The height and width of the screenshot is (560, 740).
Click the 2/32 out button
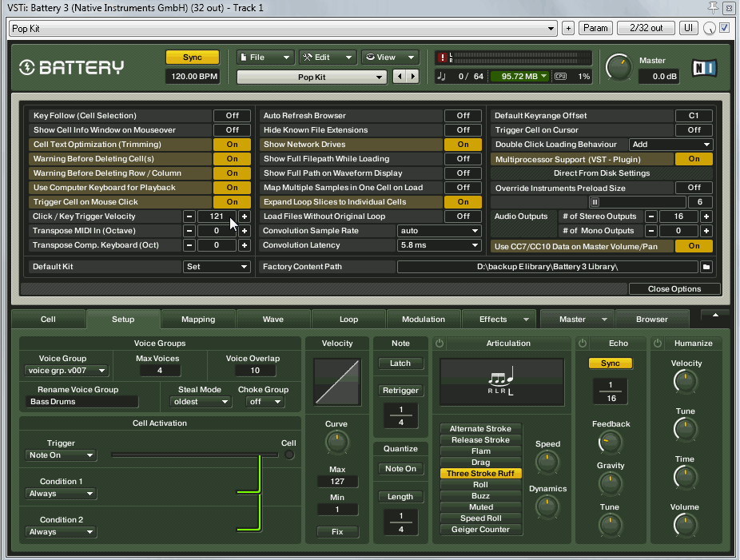[x=646, y=28]
